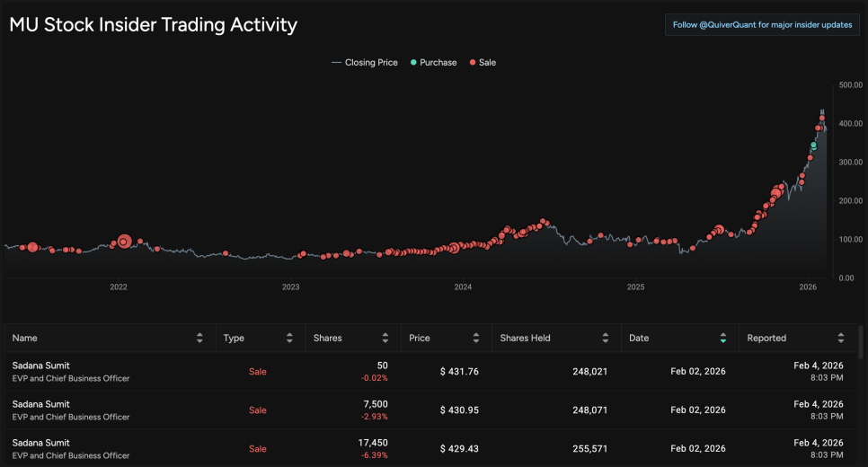Click the topmost Sale marker near the 2026 peak
Viewport: 868px width, 467px height.
click(x=822, y=119)
